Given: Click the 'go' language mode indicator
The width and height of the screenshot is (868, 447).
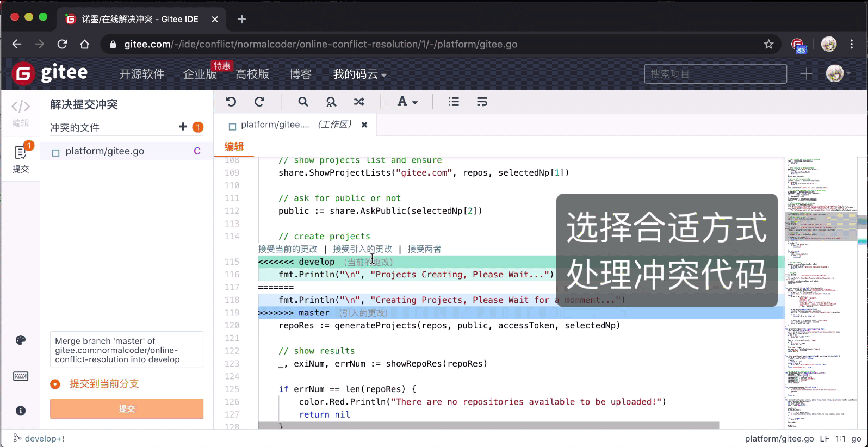Looking at the screenshot, I should (856, 438).
